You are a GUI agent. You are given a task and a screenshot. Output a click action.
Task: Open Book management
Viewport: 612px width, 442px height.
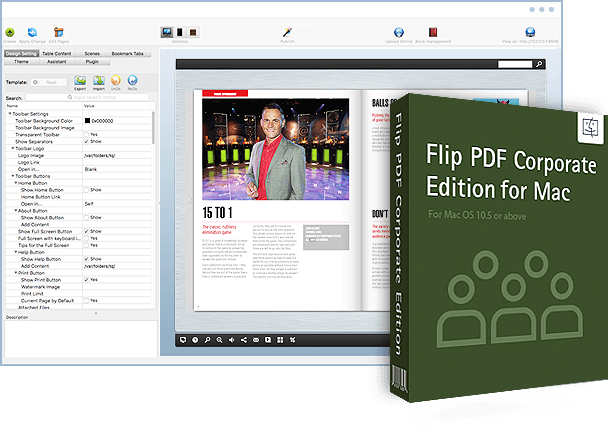[x=433, y=32]
